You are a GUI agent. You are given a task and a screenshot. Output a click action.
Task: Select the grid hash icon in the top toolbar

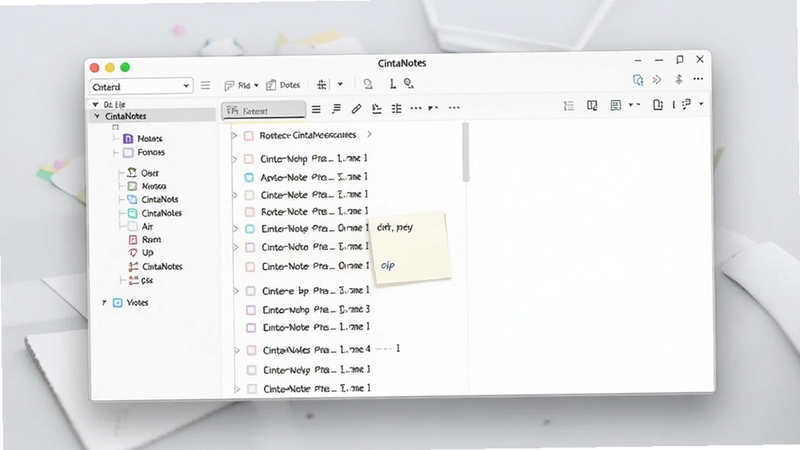click(x=321, y=84)
